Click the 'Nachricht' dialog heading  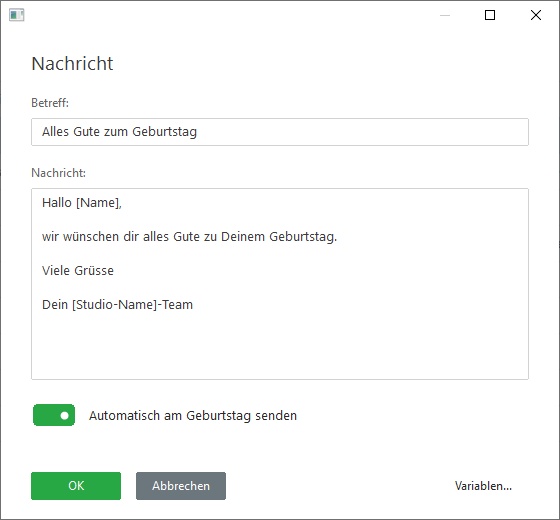[x=72, y=64]
